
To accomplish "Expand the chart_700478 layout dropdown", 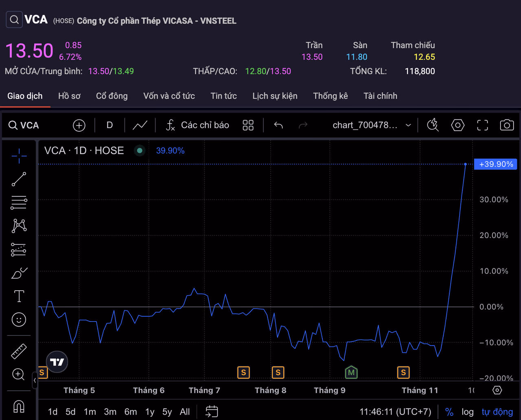I will (x=408, y=125).
